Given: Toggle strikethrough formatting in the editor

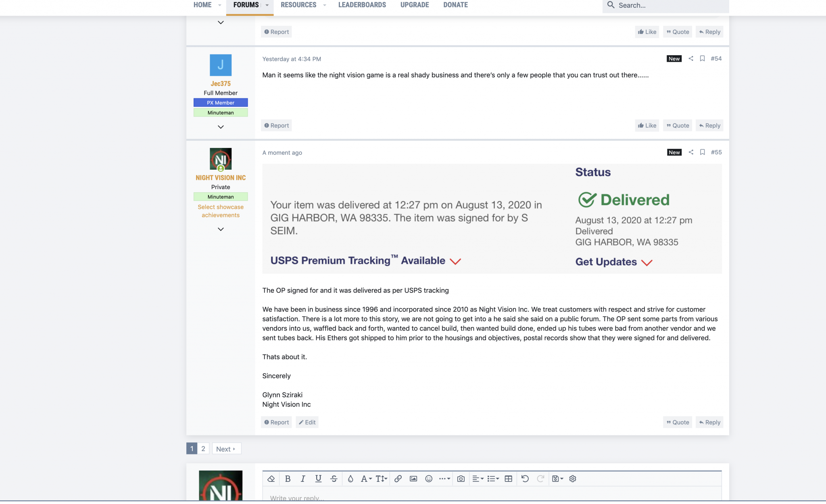Looking at the screenshot, I should pos(334,479).
